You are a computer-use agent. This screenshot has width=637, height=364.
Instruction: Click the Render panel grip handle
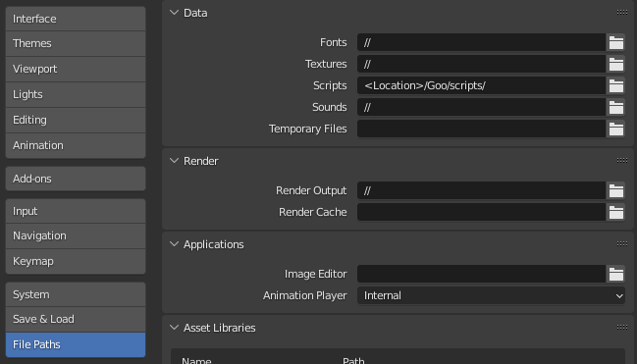click(622, 161)
